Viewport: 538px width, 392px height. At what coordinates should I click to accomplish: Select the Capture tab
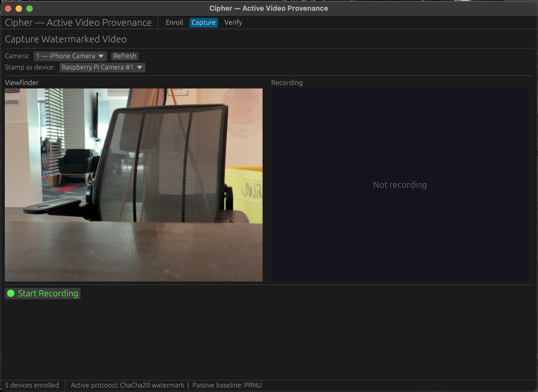(x=203, y=23)
